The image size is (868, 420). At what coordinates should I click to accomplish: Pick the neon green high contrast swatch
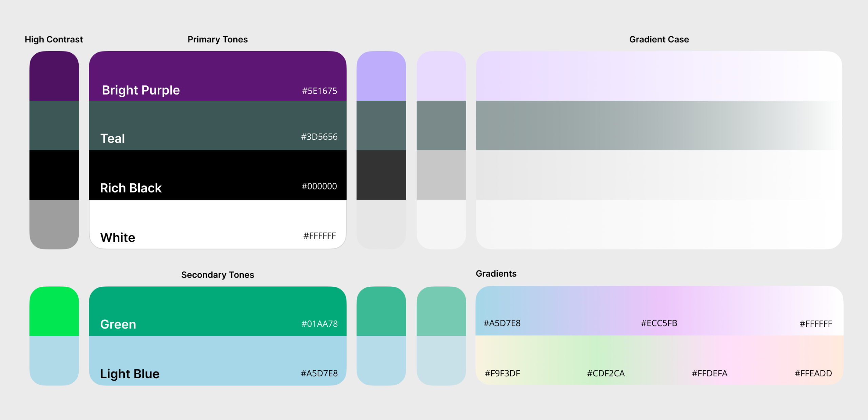54,311
